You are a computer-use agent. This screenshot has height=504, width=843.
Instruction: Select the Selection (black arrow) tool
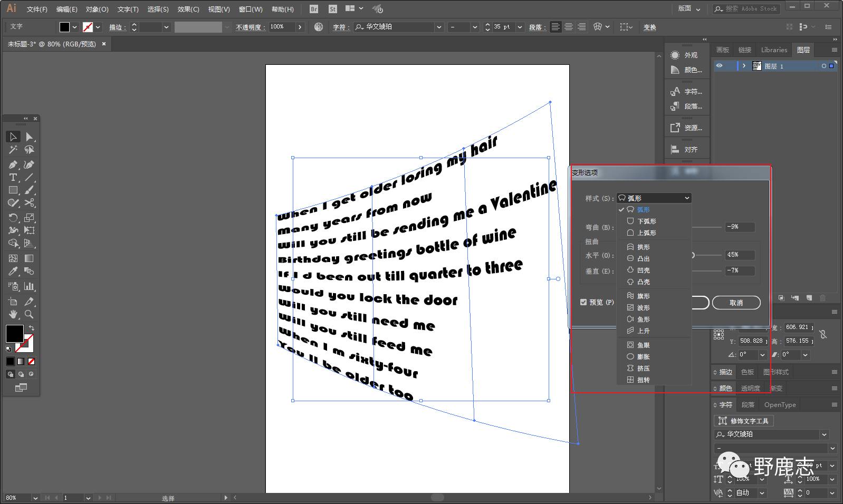pyautogui.click(x=13, y=137)
